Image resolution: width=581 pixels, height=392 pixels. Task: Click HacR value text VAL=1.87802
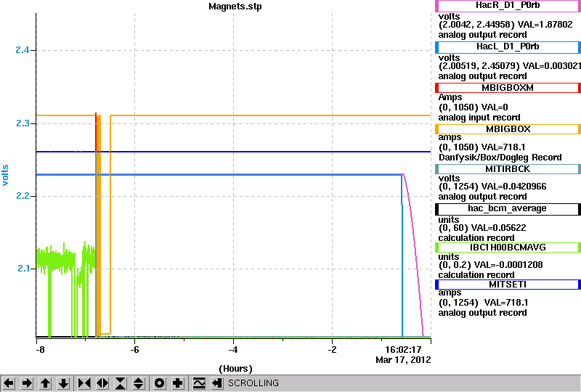click(545, 25)
